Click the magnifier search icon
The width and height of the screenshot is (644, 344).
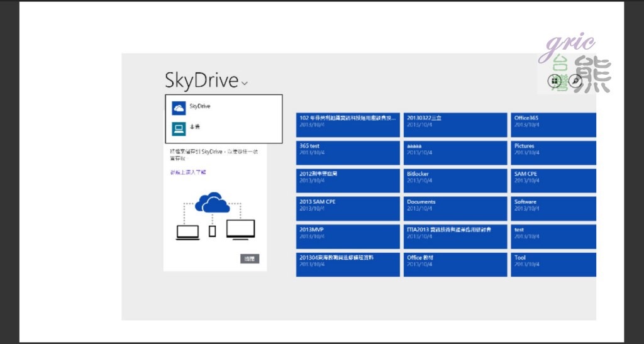pyautogui.click(x=576, y=81)
